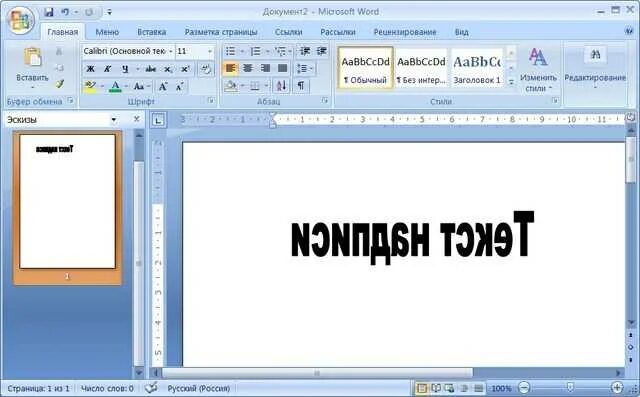640x397 pixels.
Task: Sort text with the A-Z icon
Action: click(282, 86)
